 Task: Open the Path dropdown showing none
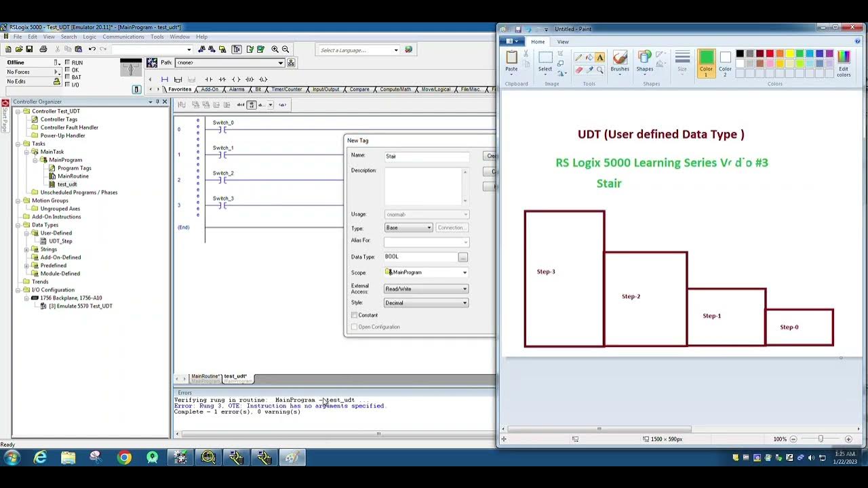coord(229,63)
